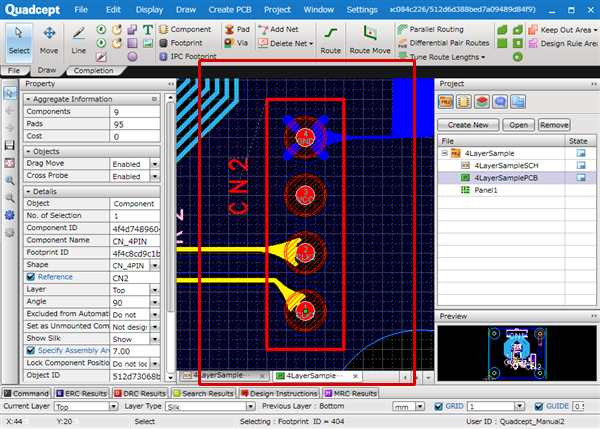The width and height of the screenshot is (600, 429).
Task: Open the component Layer dropdown
Action: click(x=155, y=290)
